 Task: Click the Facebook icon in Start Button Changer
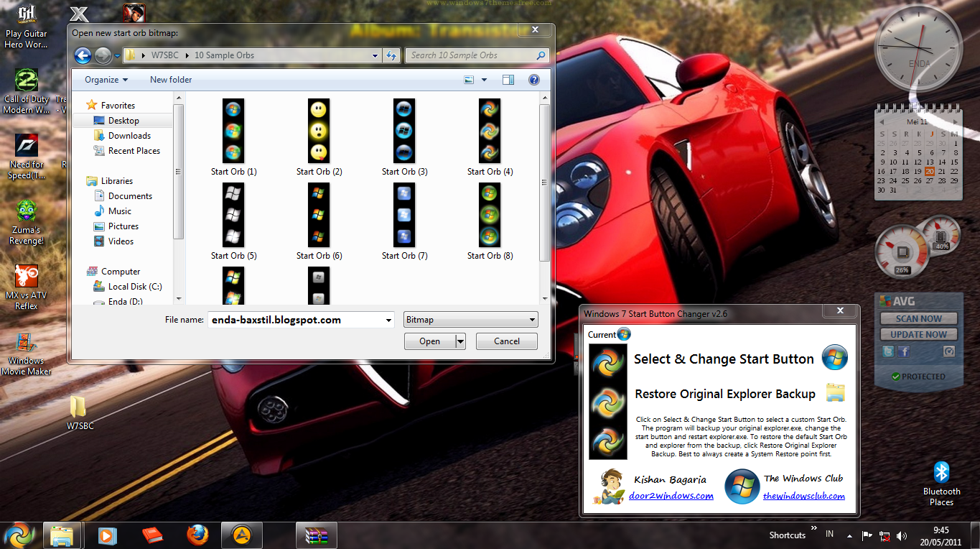point(905,351)
